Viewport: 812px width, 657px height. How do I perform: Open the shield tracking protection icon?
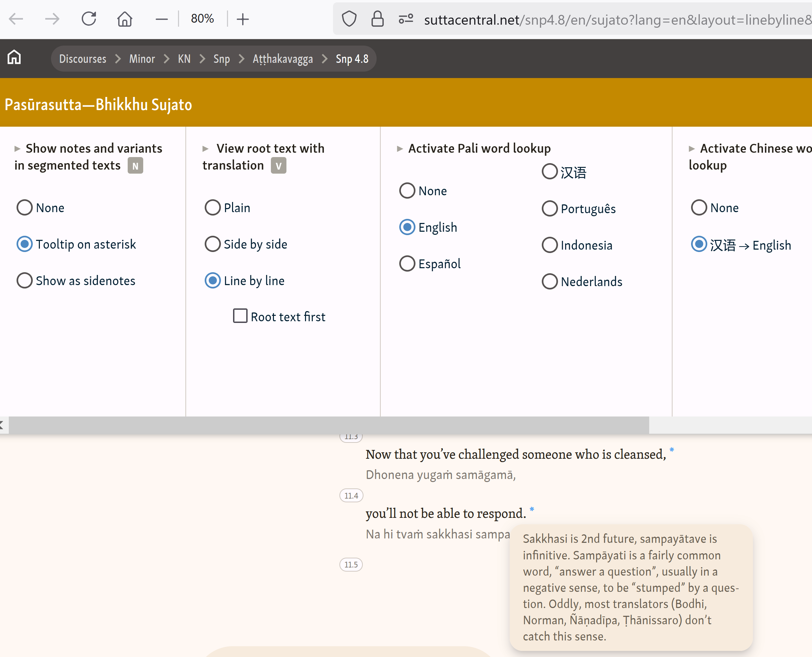349,19
